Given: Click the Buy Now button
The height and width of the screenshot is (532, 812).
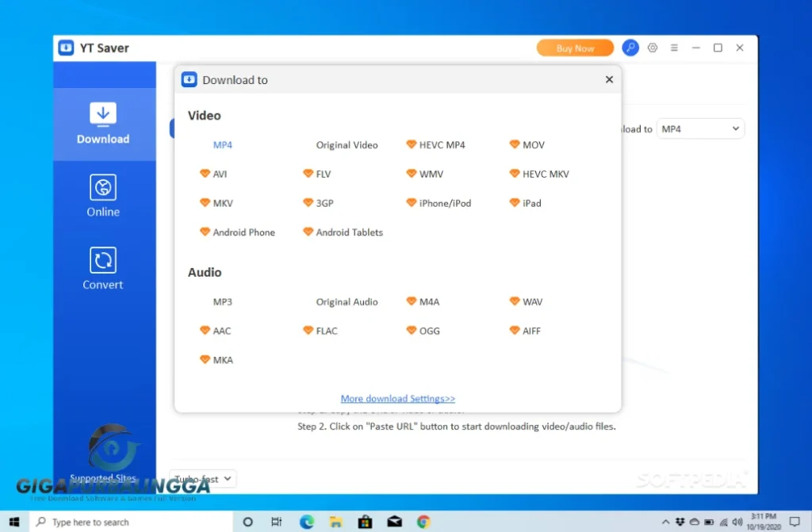Looking at the screenshot, I should tap(575, 48).
